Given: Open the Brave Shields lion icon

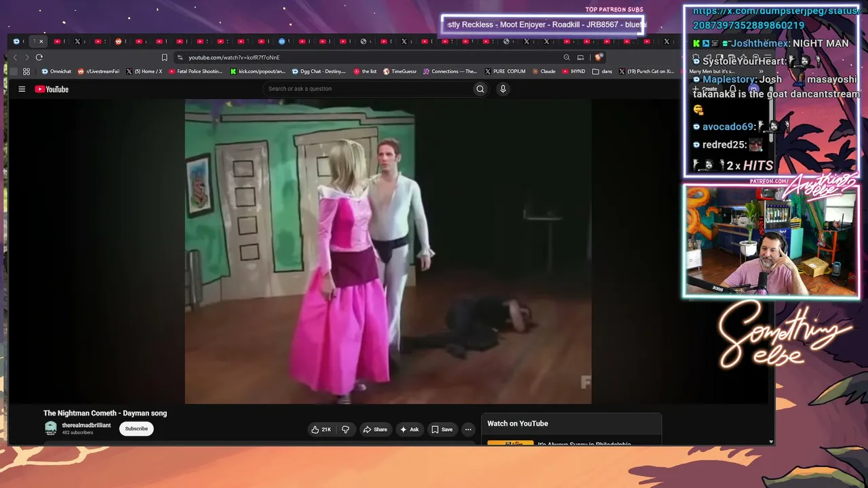Looking at the screenshot, I should pos(598,58).
